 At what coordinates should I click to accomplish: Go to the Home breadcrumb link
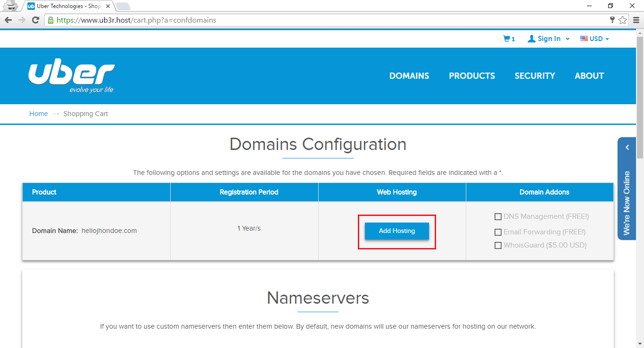click(39, 114)
